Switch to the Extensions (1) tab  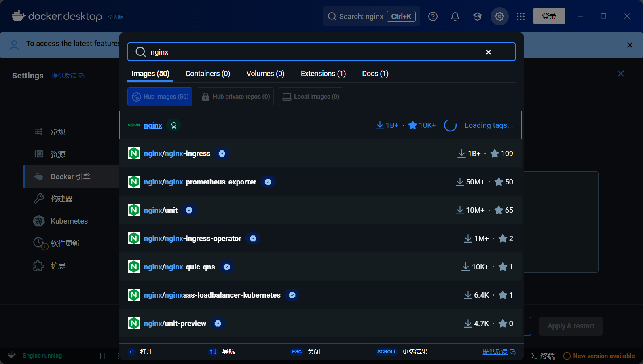(x=323, y=74)
